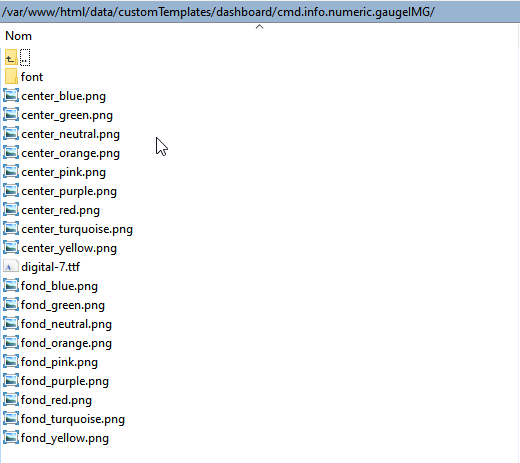
Task: Click the center_orange.png image icon
Action: tap(11, 153)
